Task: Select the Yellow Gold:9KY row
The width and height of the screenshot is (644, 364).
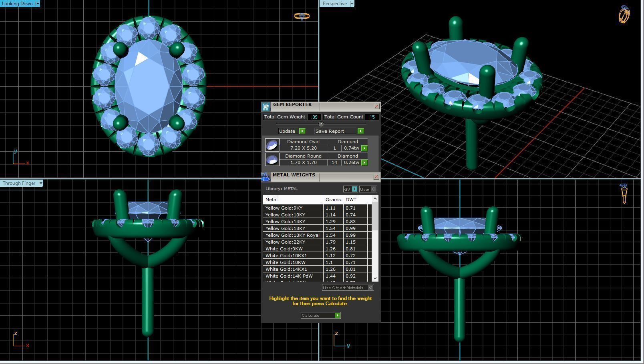Action: pyautogui.click(x=317, y=208)
